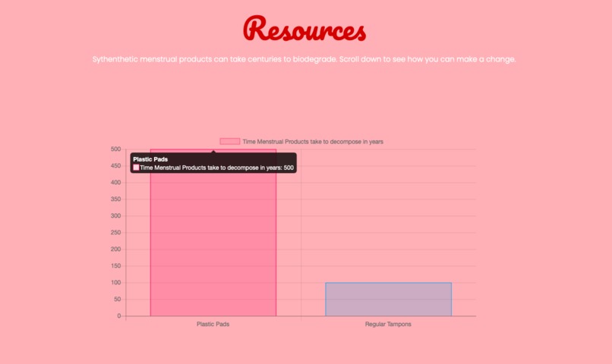Toggle the chart legend pink color box
Image resolution: width=612 pixels, height=364 pixels.
230,142
